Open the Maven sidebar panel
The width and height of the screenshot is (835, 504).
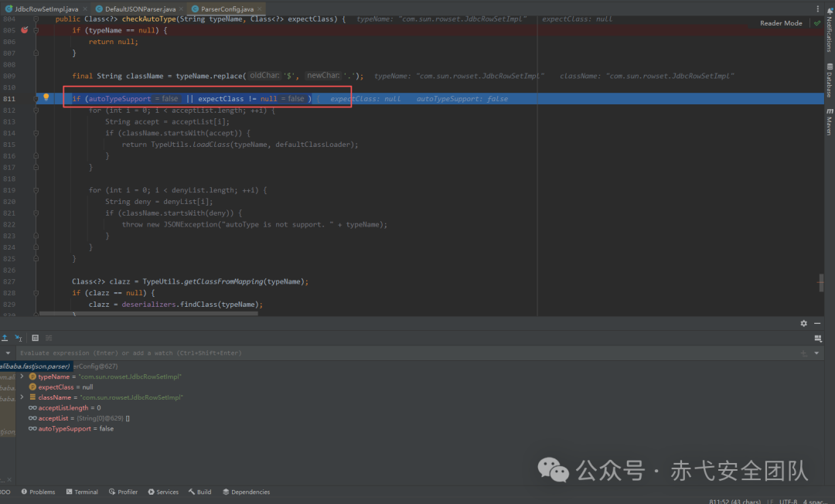pyautogui.click(x=829, y=122)
